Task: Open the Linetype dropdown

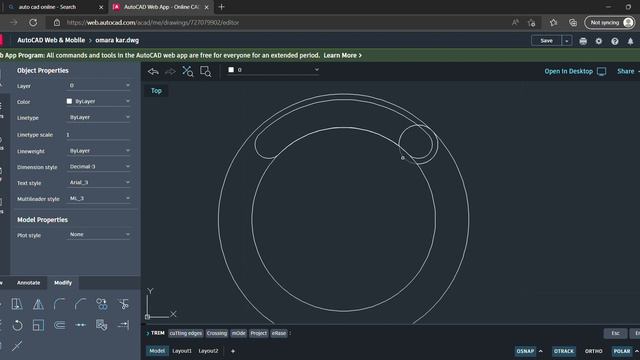Action: (x=98, y=117)
